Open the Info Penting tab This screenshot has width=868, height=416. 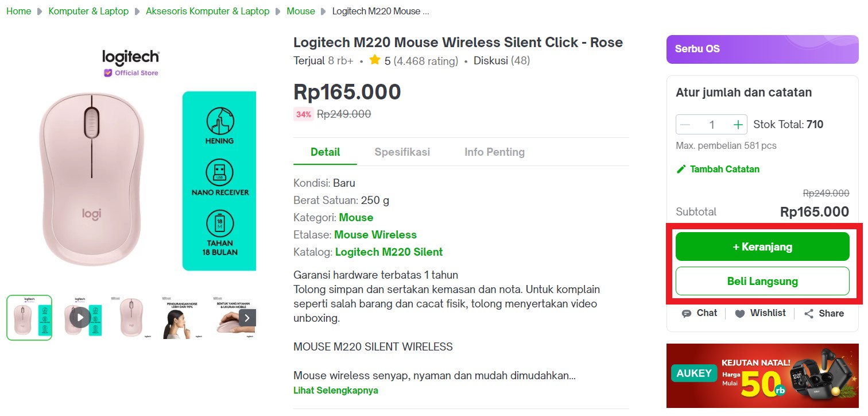(x=494, y=152)
